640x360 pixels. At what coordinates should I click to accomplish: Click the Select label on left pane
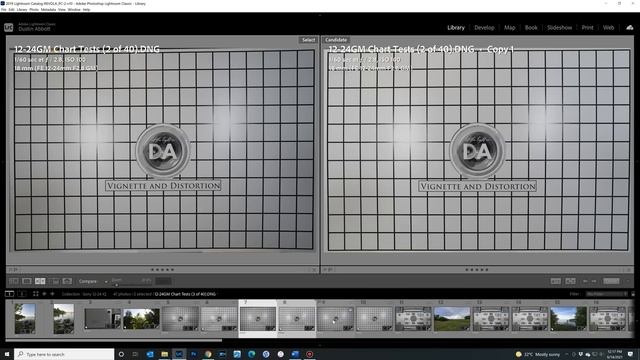(x=309, y=40)
